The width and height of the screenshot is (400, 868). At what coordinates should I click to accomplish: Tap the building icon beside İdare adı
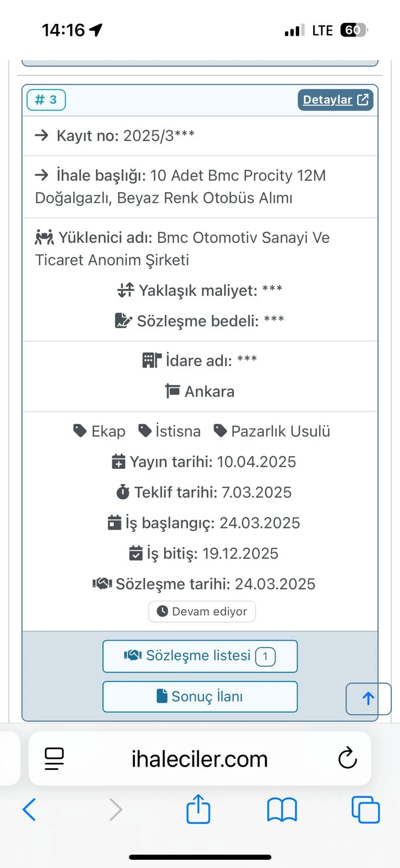152,360
